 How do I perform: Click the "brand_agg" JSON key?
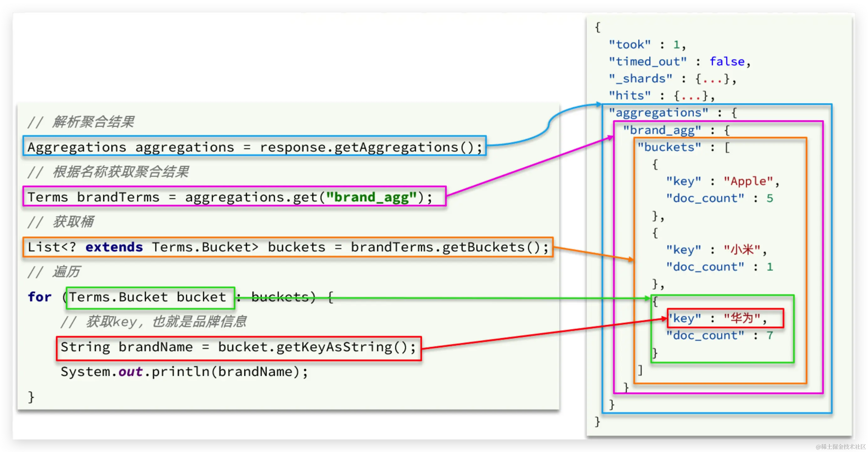click(x=662, y=130)
